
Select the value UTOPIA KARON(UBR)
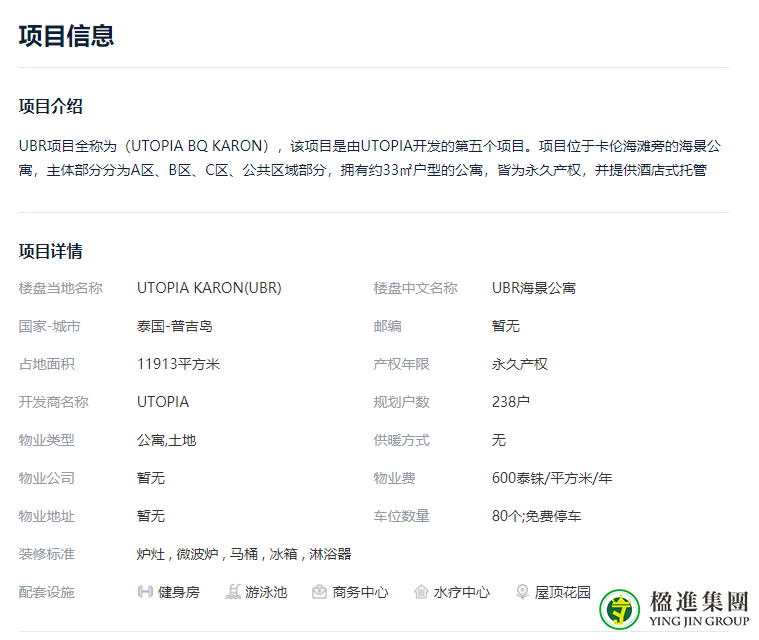click(209, 288)
